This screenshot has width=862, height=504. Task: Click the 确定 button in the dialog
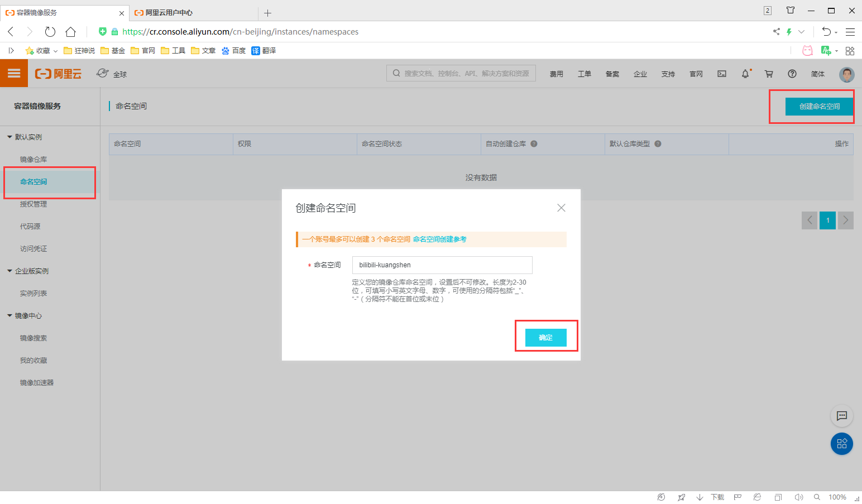[x=545, y=337]
